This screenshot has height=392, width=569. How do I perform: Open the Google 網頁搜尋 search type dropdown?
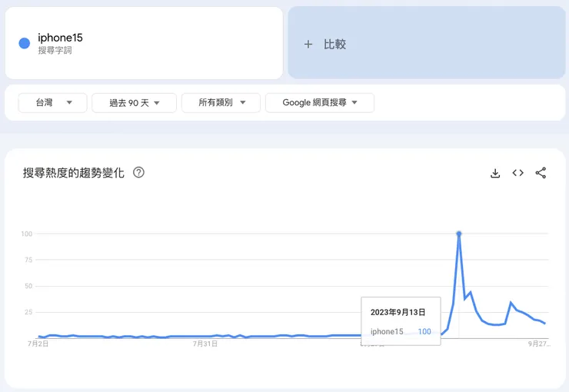click(320, 103)
